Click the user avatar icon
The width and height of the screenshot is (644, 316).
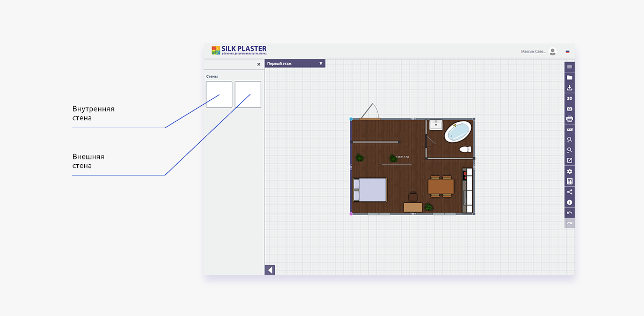(x=553, y=52)
